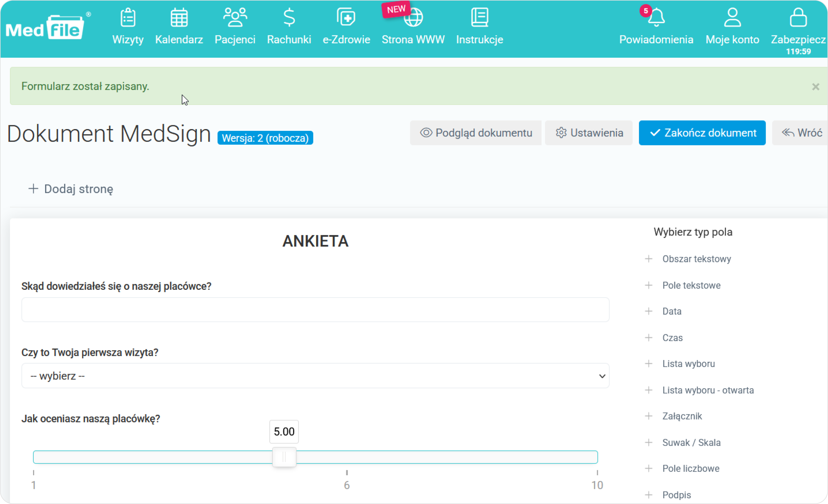Click Zakończ dokument button

702,133
